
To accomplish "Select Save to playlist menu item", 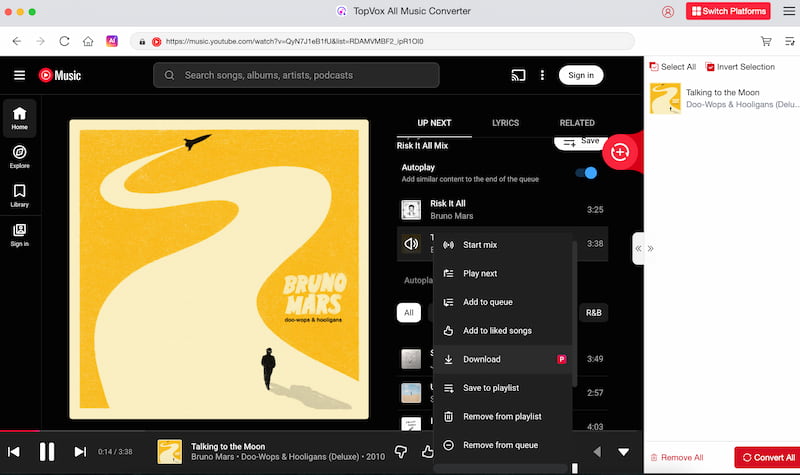I will [x=503, y=388].
